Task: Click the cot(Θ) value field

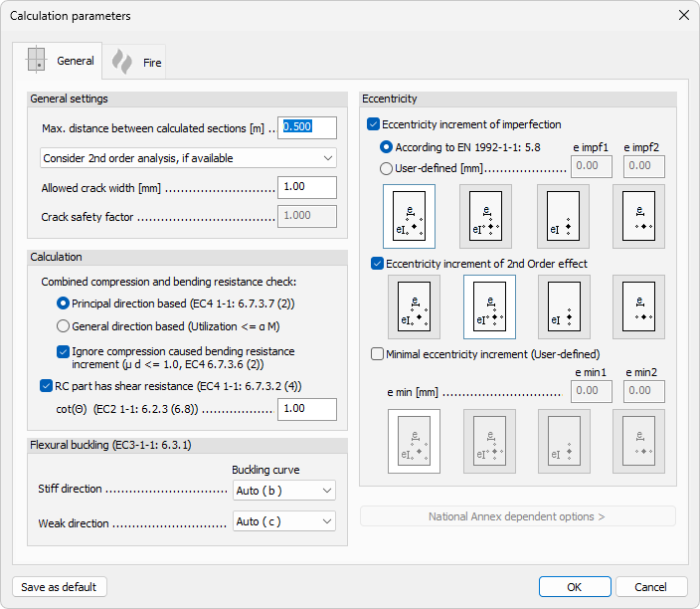Action: [x=307, y=409]
